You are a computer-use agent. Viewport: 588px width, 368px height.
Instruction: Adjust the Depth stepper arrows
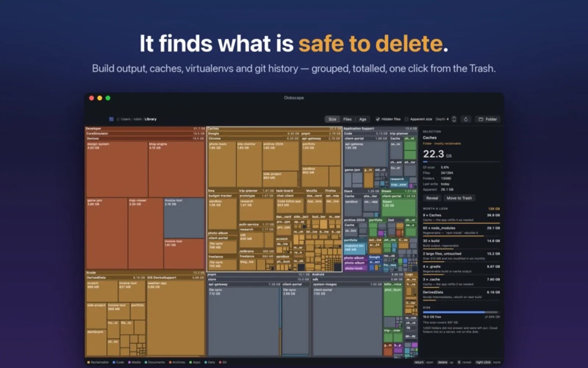(454, 119)
